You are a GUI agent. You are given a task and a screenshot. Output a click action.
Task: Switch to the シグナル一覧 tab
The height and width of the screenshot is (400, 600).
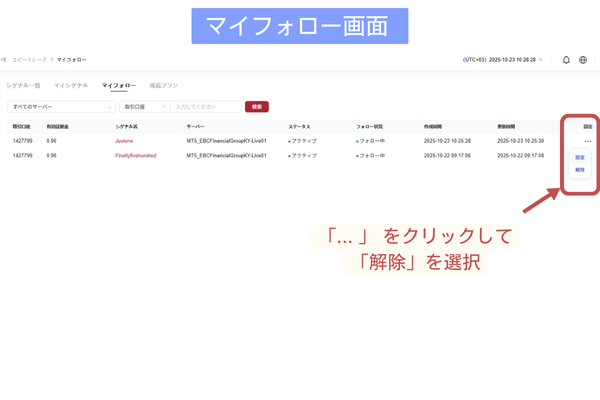click(x=23, y=86)
